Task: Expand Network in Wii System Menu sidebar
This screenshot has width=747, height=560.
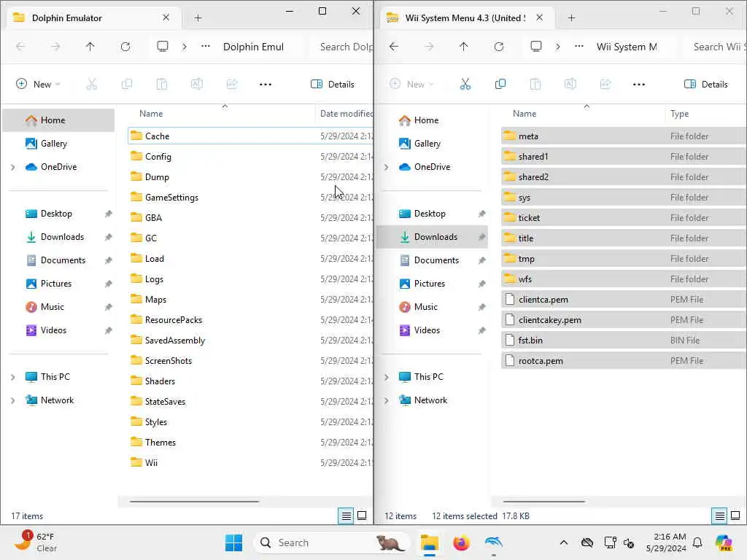Action: (x=387, y=400)
